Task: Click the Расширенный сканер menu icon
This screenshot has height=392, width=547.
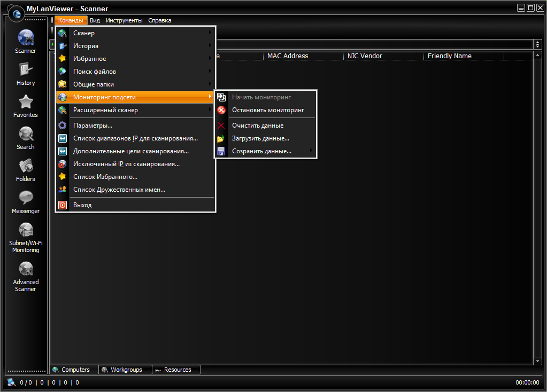Action: pos(63,110)
